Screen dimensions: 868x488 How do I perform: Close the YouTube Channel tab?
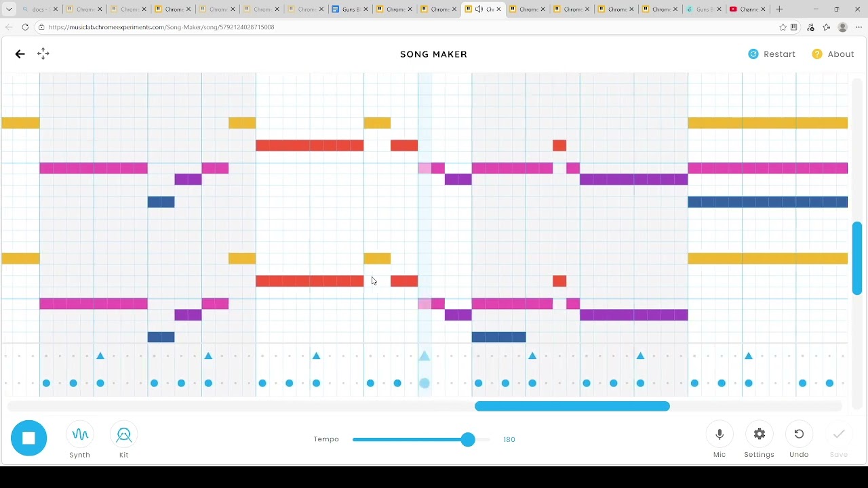tap(764, 9)
